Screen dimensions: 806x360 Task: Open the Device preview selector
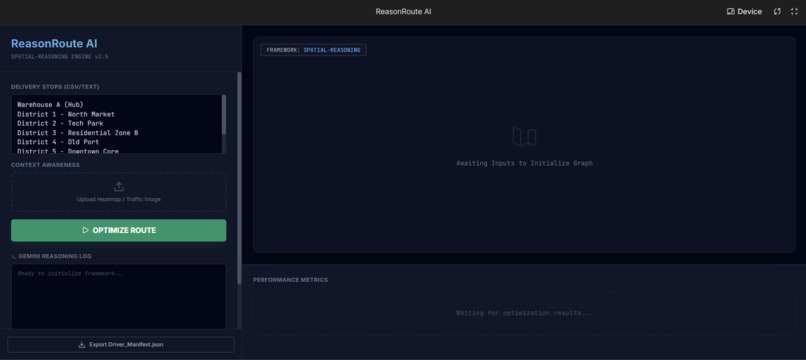click(x=744, y=11)
